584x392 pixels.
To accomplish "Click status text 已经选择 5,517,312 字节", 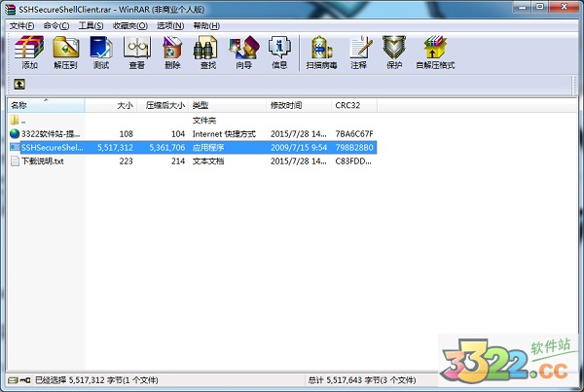I will point(96,380).
